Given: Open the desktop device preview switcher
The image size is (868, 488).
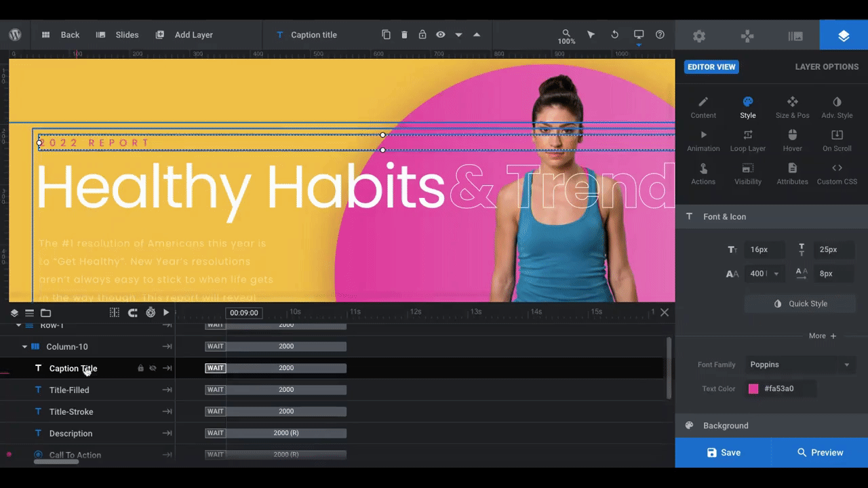Looking at the screenshot, I should point(638,36).
